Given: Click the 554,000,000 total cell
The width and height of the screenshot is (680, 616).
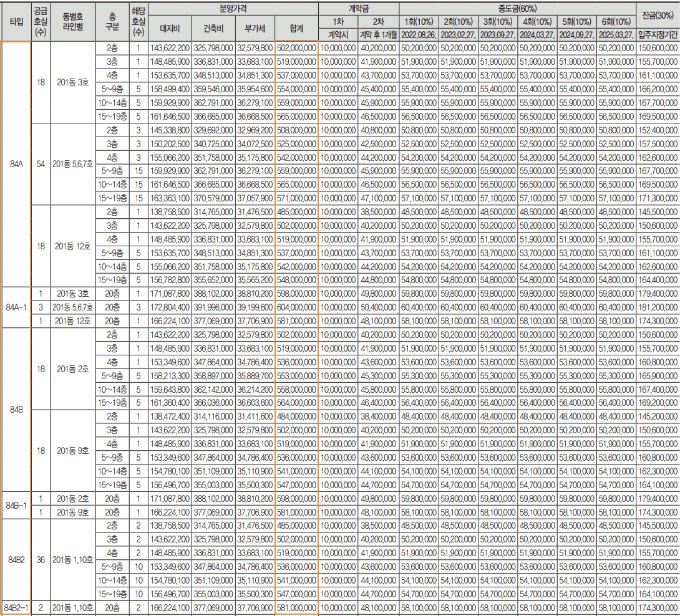Looking at the screenshot, I should click(x=296, y=89).
